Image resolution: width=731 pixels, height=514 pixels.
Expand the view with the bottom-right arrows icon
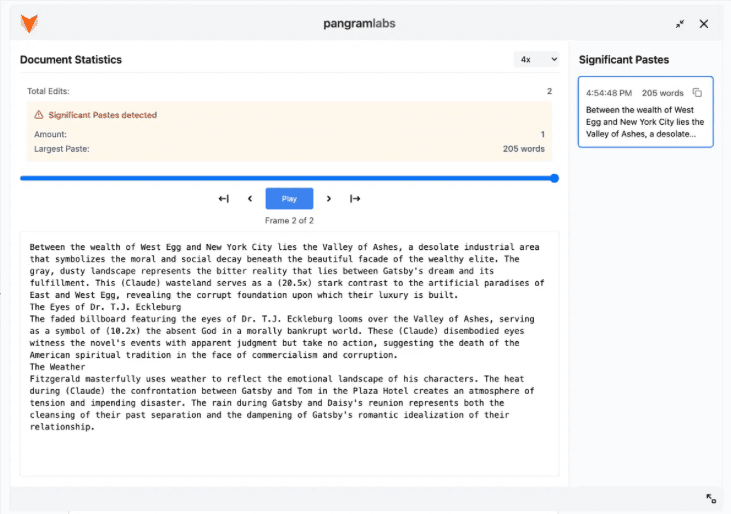coord(711,498)
